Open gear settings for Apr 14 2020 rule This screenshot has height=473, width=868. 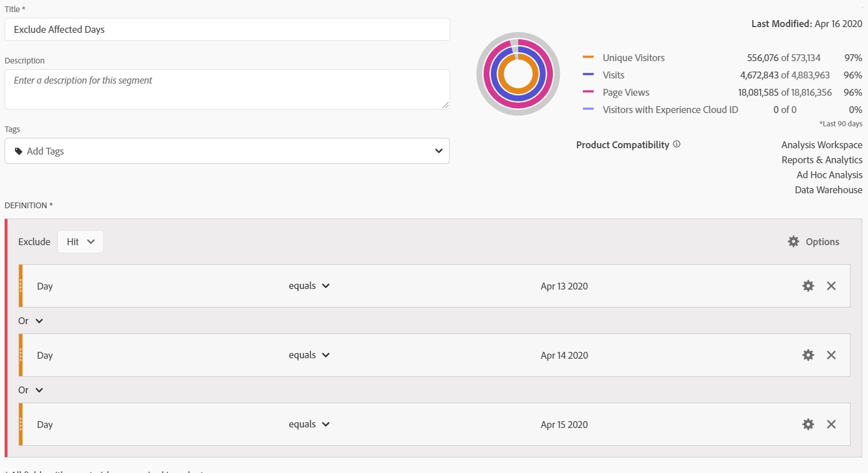point(808,355)
